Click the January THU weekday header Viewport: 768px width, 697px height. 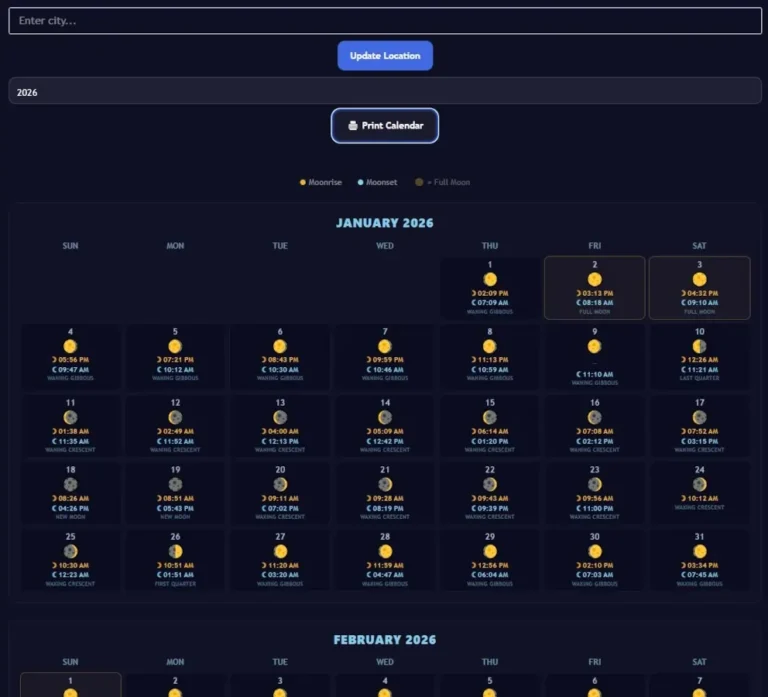490,246
